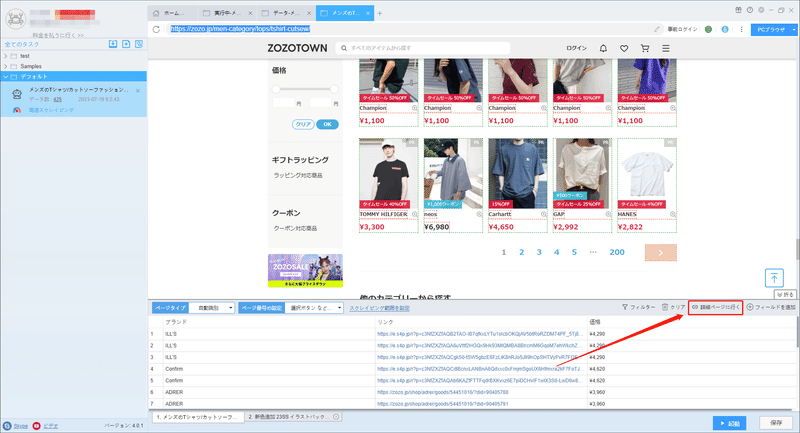Switch to the ホーム tab

pos(173,13)
